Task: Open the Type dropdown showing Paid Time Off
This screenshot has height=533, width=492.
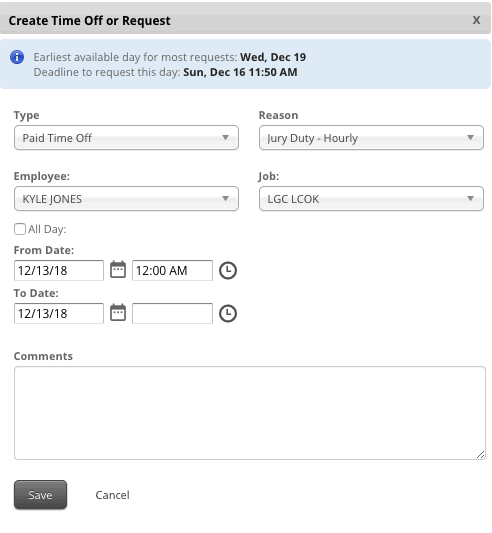Action: (x=126, y=138)
